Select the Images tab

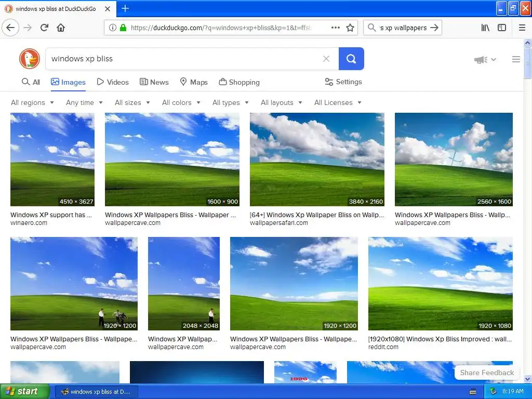click(68, 82)
